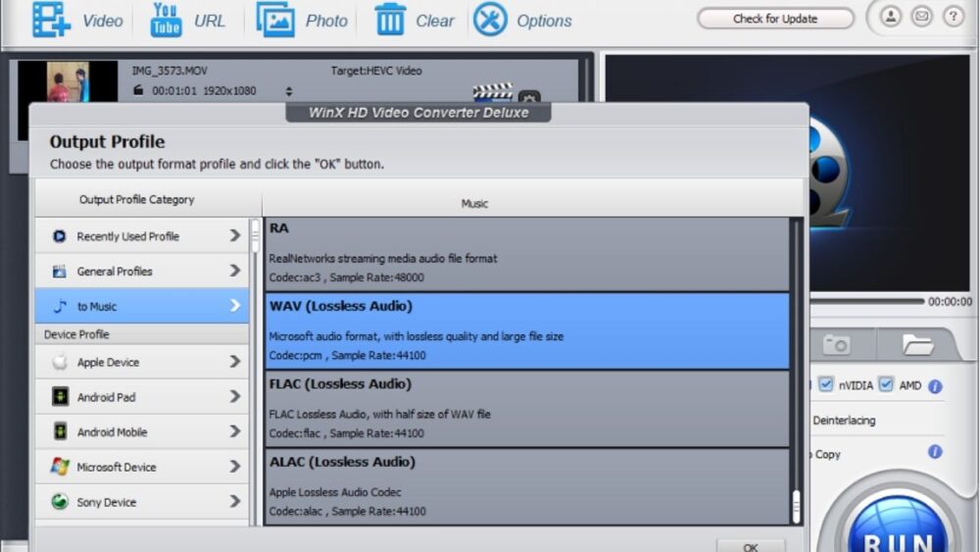Toggle the AMD checkbox
The height and width of the screenshot is (552, 980).
(886, 384)
